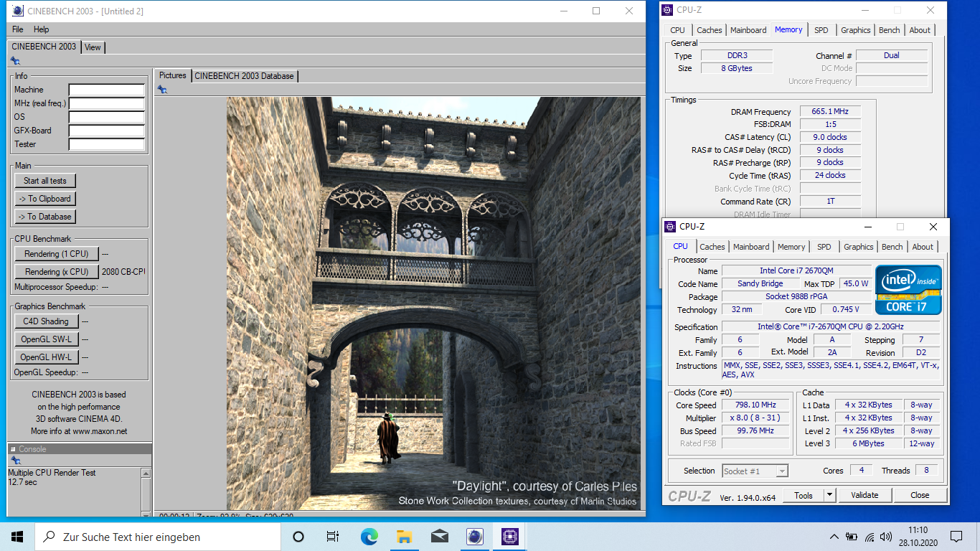Click the Windows search box
The height and width of the screenshot is (551, 980).
158,537
